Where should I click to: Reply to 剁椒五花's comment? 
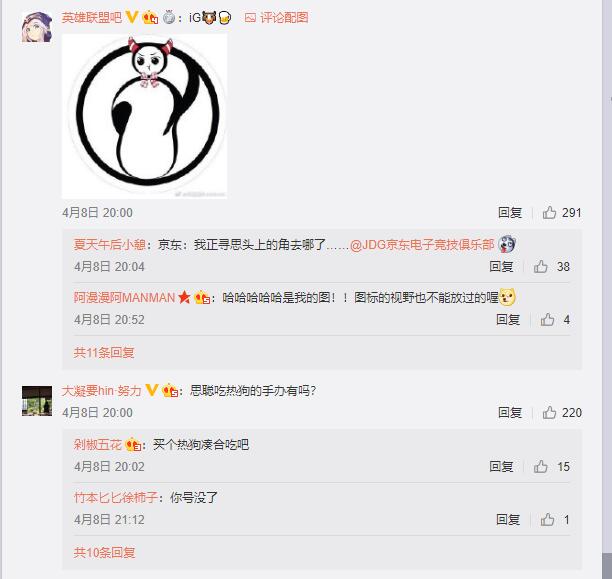coord(501,466)
